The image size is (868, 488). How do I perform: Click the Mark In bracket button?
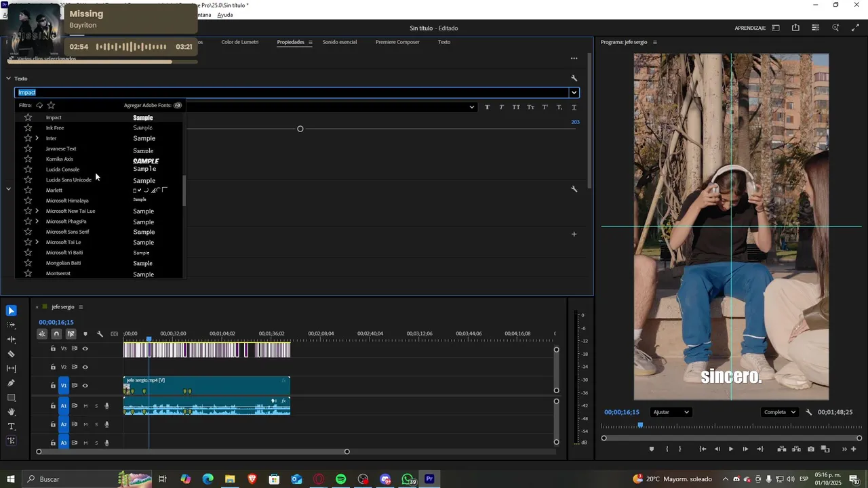[667, 449]
